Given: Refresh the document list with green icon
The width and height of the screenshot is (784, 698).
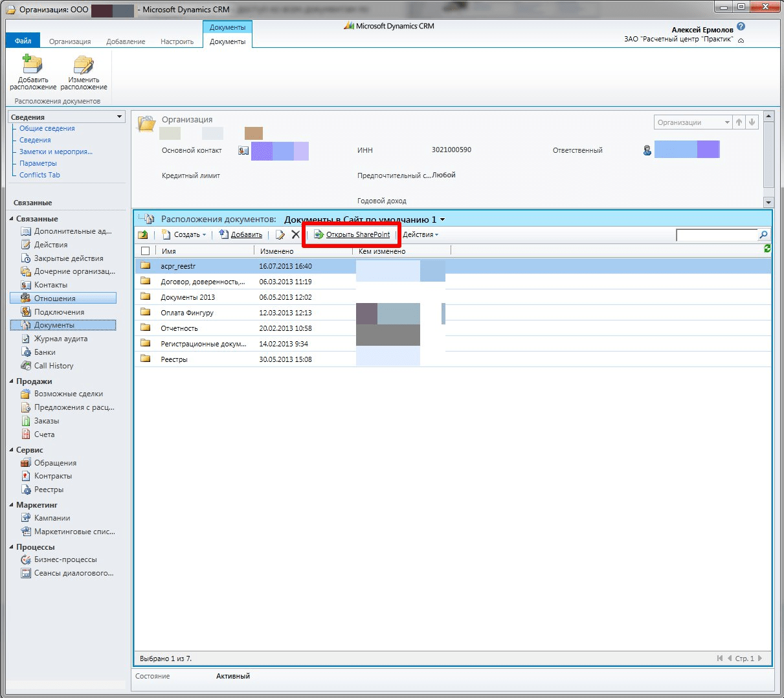Looking at the screenshot, I should point(767,249).
